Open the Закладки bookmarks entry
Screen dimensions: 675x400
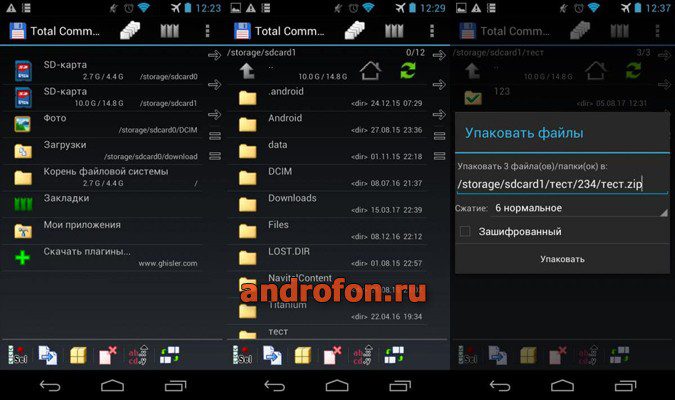(103, 204)
